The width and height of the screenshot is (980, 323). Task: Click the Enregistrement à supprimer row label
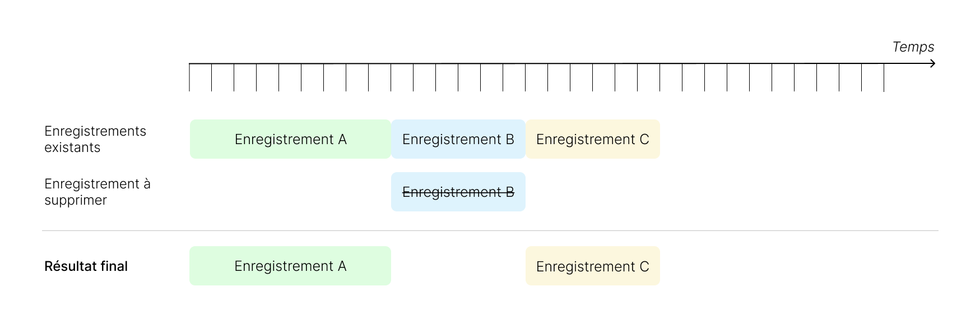pos(97,192)
